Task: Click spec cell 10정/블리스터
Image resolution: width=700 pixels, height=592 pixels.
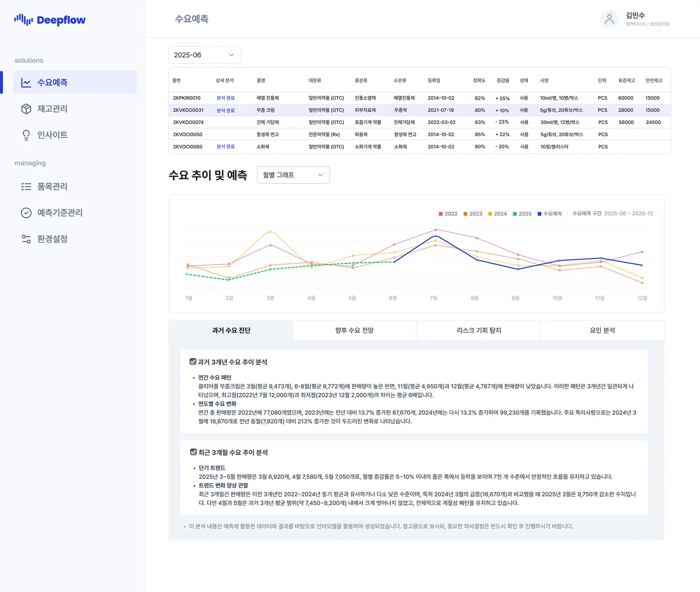Action: point(554,147)
